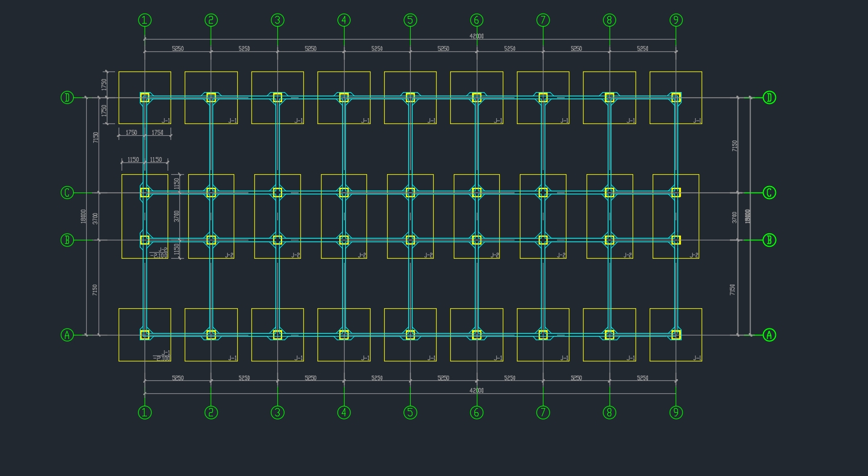Screen dimensions: 868x476
Task: Click right-side axis bubble A
Action: (x=769, y=335)
